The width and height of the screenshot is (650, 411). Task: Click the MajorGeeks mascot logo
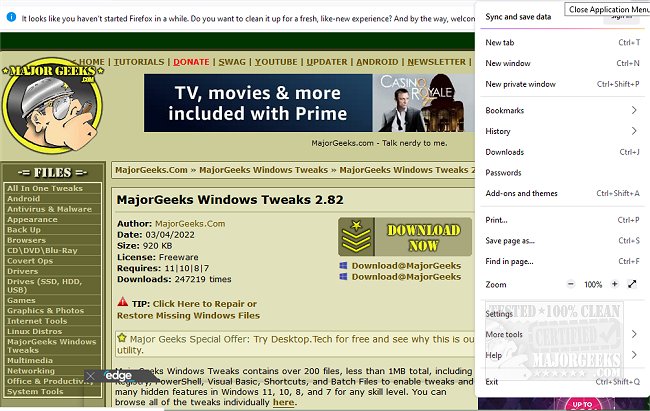[52, 106]
